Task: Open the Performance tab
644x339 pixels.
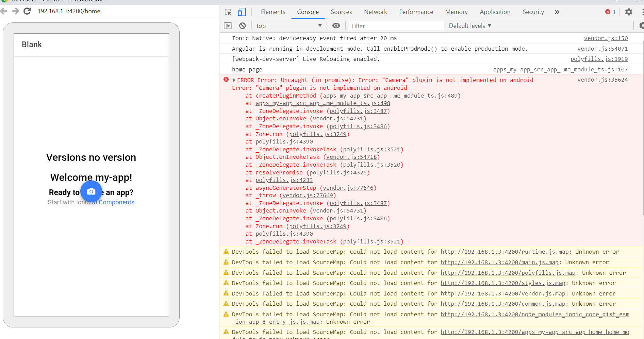Action: coord(416,12)
